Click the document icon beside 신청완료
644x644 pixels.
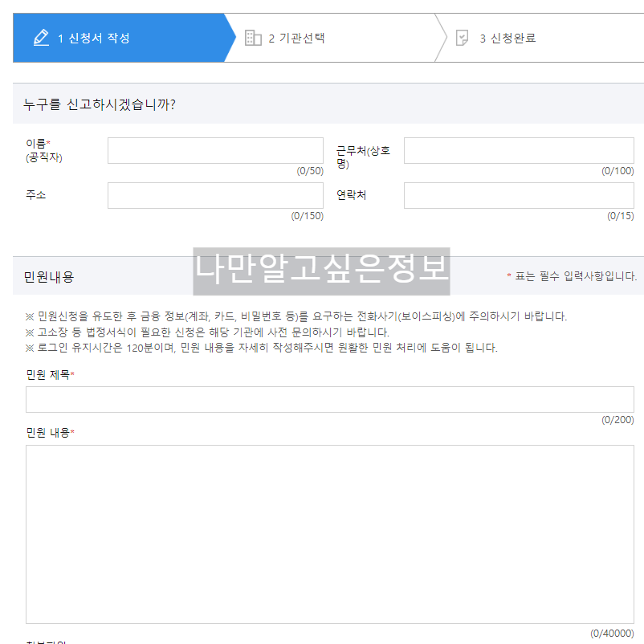461,37
